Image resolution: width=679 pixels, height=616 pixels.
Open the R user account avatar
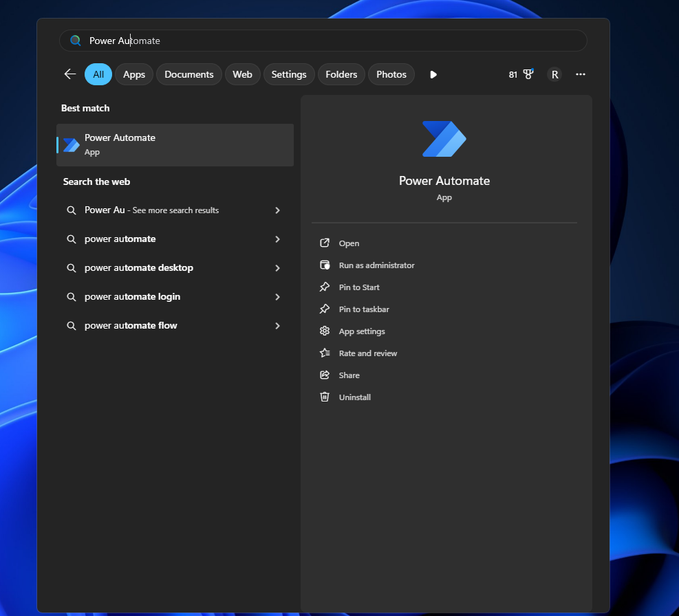click(x=554, y=74)
